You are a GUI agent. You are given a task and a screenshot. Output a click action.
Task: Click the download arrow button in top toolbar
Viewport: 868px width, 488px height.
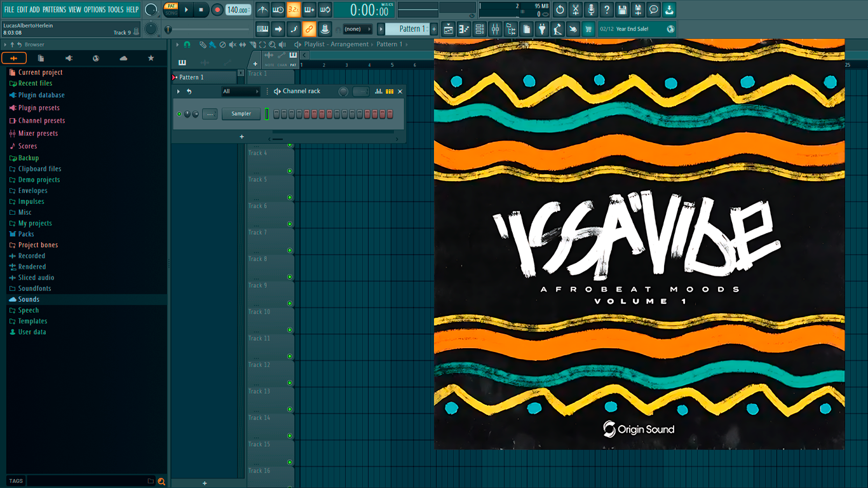tap(669, 10)
